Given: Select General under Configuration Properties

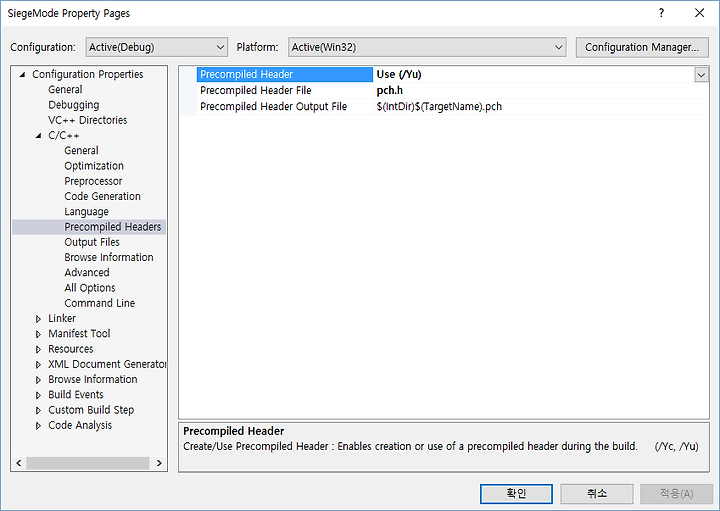Looking at the screenshot, I should point(65,90).
